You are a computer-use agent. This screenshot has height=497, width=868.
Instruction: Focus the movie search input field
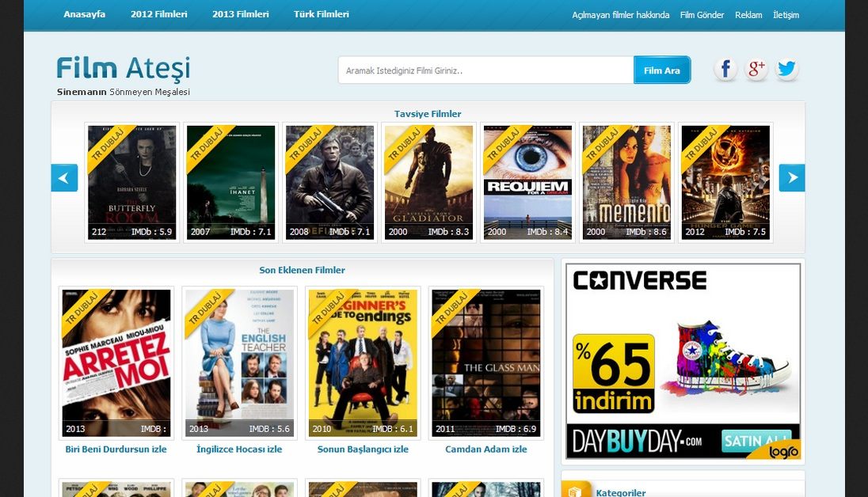click(486, 70)
